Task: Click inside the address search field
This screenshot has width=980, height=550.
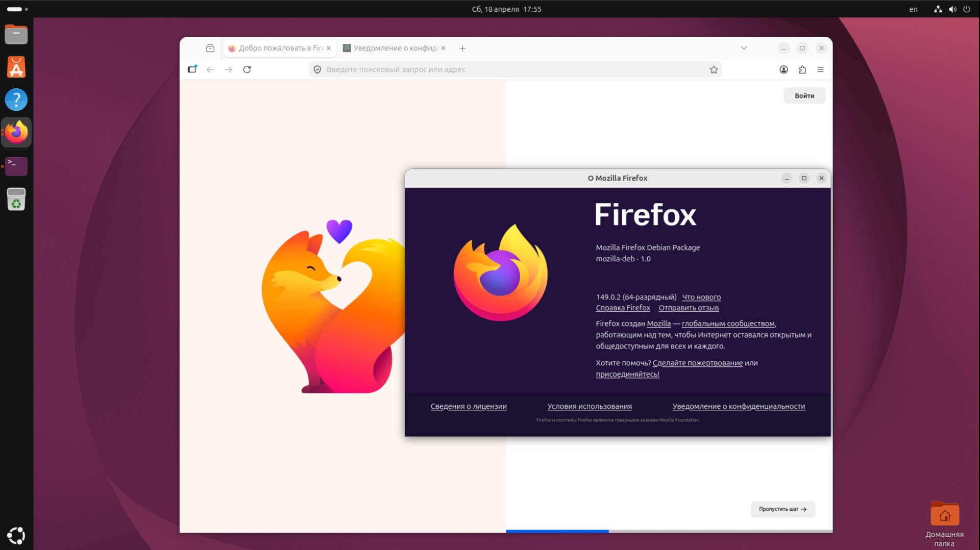Action: (459, 69)
